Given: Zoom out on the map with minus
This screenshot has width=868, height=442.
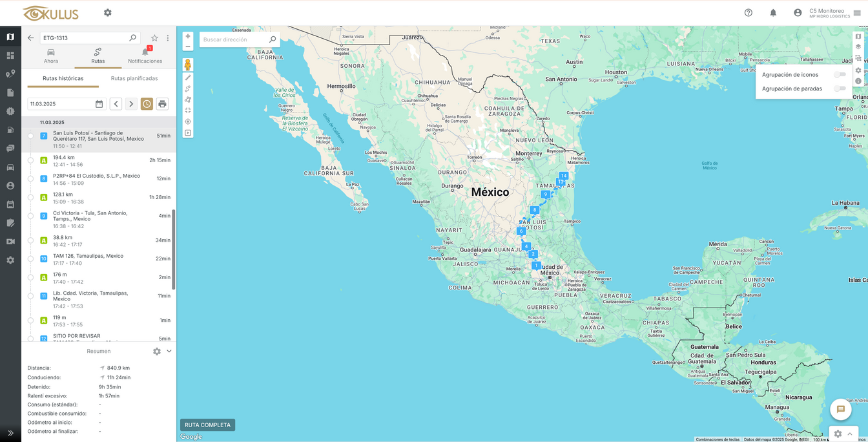Looking at the screenshot, I should (x=188, y=47).
